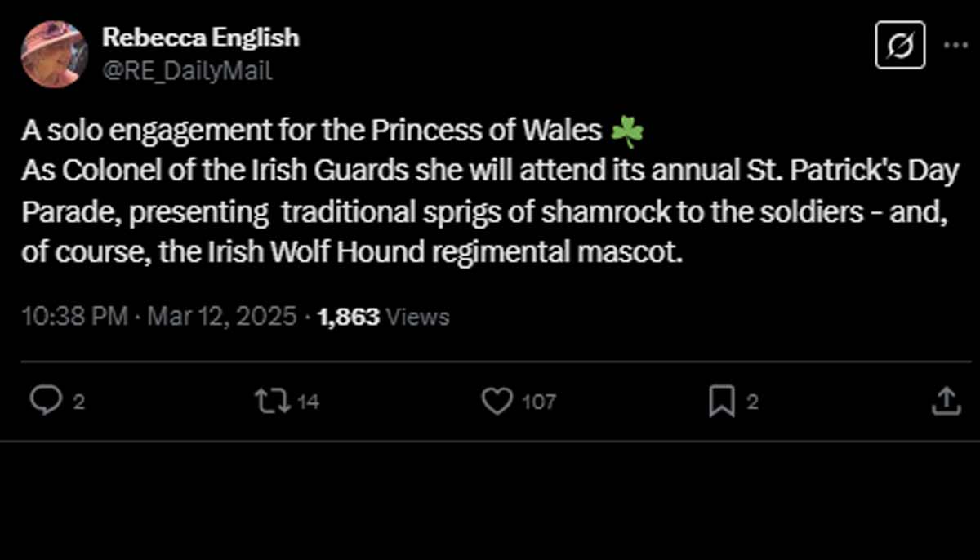Click the shamrock emoji in the tweet
The image size is (980, 560).
point(627,131)
